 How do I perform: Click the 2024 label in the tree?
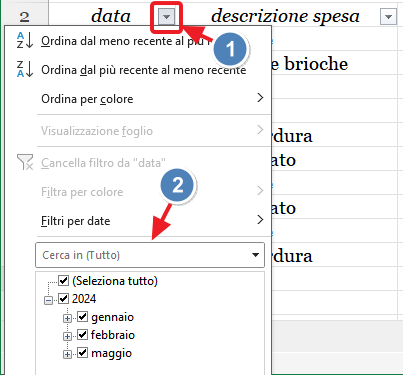pyautogui.click(x=84, y=299)
